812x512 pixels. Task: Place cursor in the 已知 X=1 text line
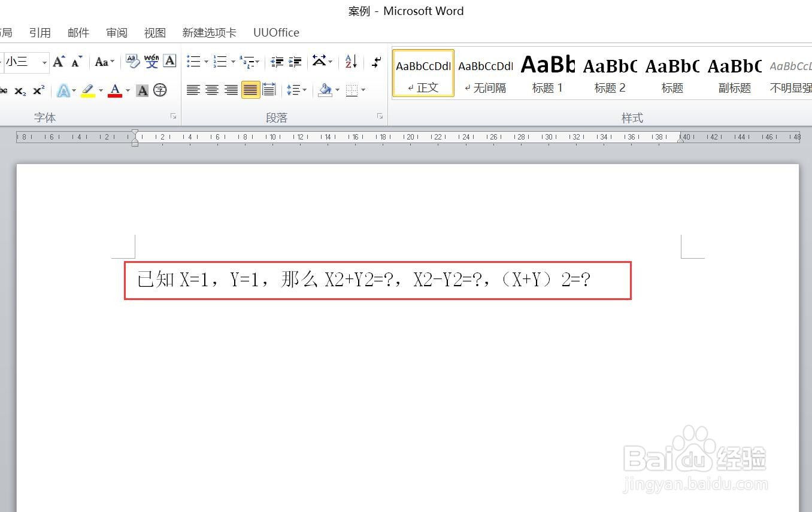pos(364,280)
